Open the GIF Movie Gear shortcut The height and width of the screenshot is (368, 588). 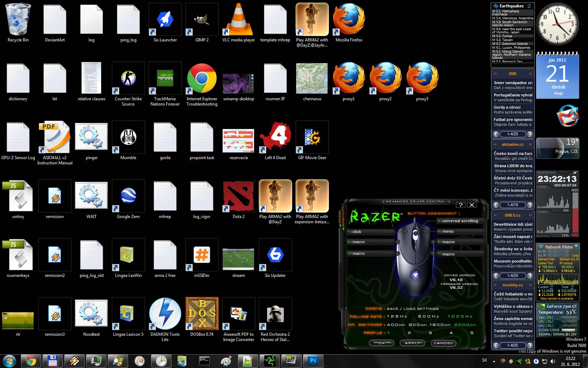(x=312, y=140)
